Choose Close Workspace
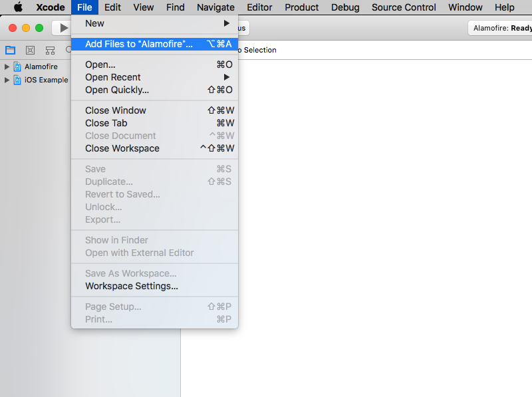532x397 pixels. click(x=154, y=148)
